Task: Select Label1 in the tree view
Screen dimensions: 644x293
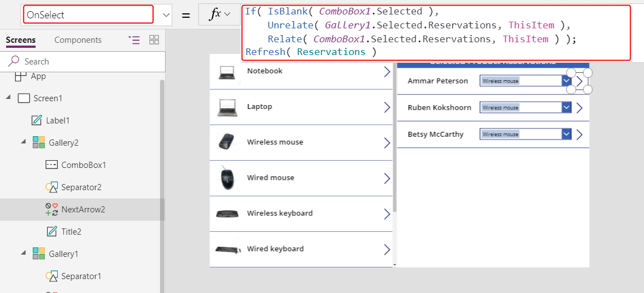Action: click(x=57, y=121)
